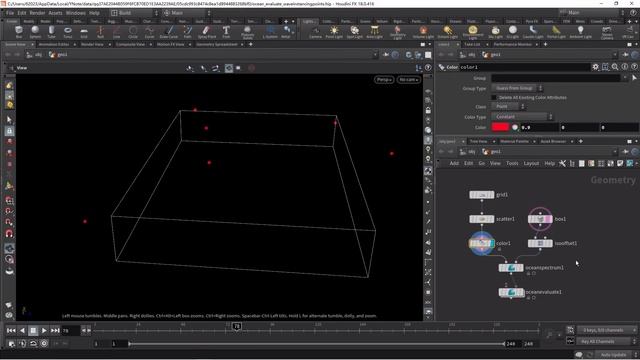This screenshot has height=360, width=640.
Task: Open the Group field dropdown arrow
Action: [x=625, y=78]
